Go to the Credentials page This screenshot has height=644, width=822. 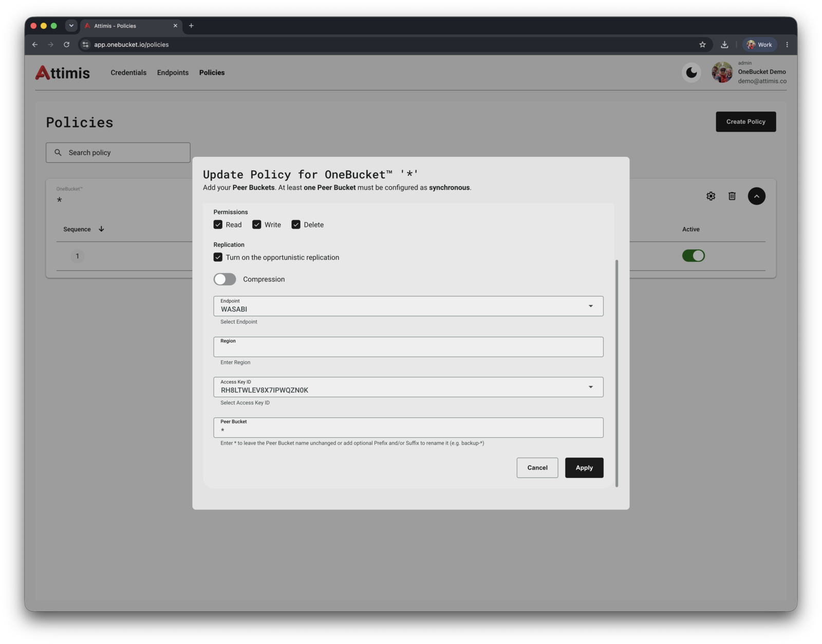coord(128,72)
